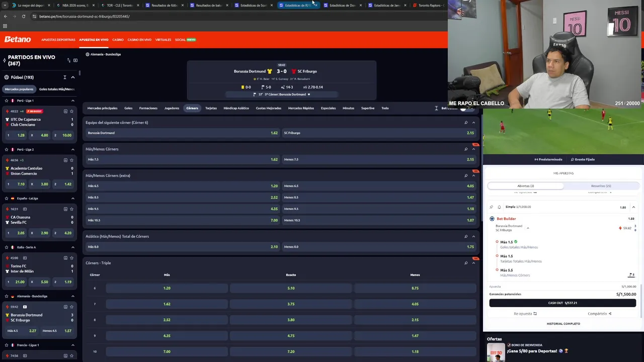Favorite the Academia Cantolao match star
Viewport: 644px width, 362px height.
pyautogui.click(x=71, y=160)
